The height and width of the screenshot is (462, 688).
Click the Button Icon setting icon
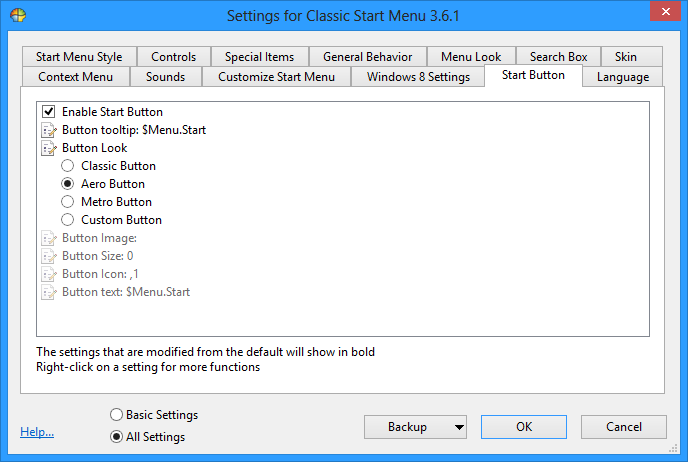(49, 274)
